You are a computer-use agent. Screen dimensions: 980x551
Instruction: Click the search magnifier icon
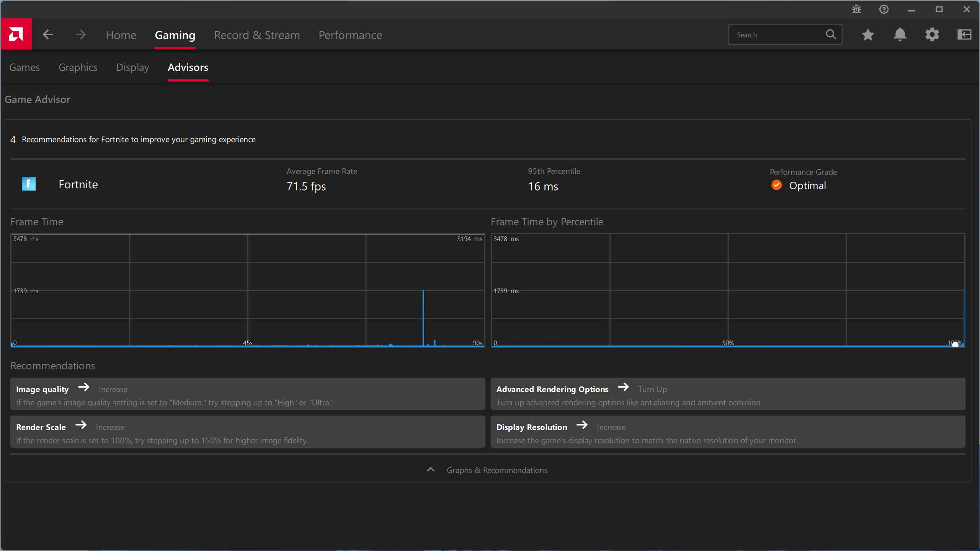[x=830, y=34]
